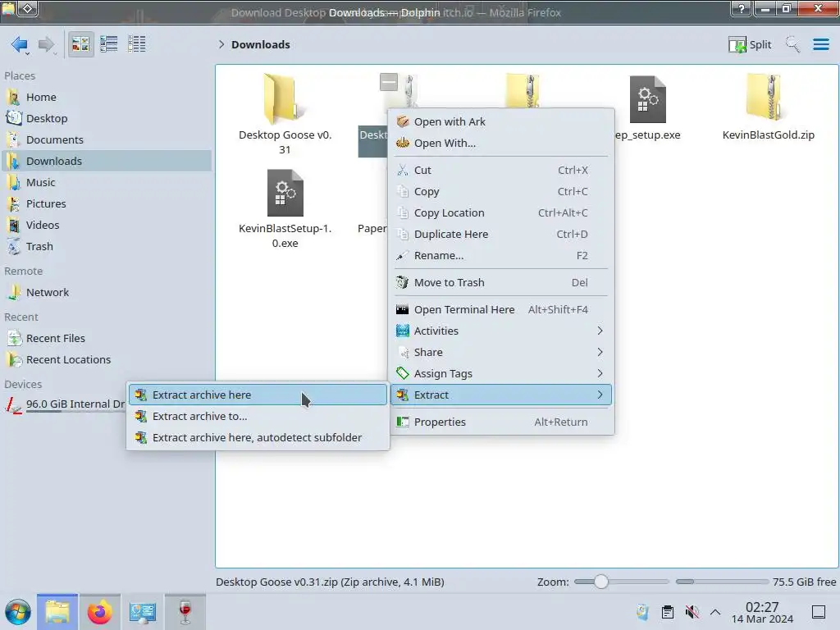Expand the Activities submenu
The image size is (840, 630).
[502, 331]
